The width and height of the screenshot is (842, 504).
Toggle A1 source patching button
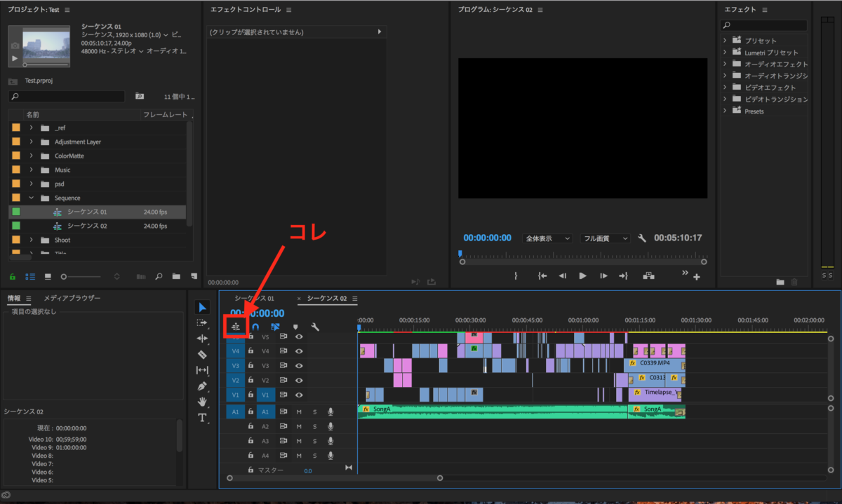pos(236,412)
